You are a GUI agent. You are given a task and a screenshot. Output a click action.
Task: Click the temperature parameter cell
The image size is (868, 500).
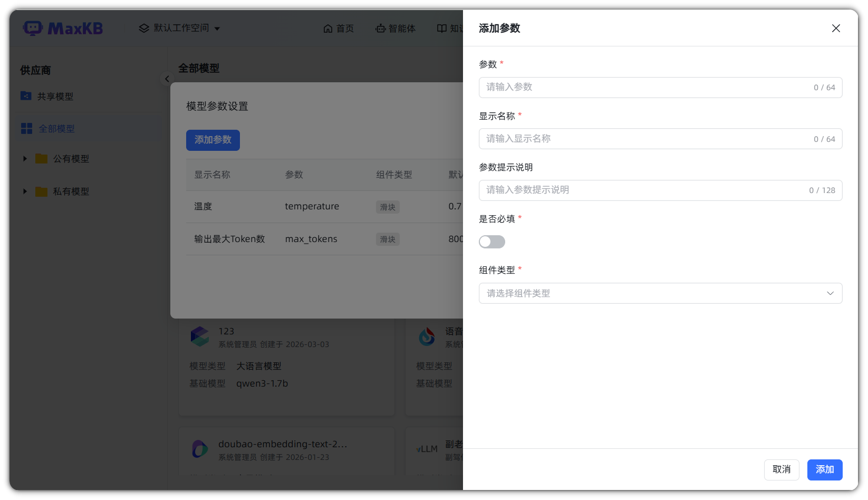(312, 206)
